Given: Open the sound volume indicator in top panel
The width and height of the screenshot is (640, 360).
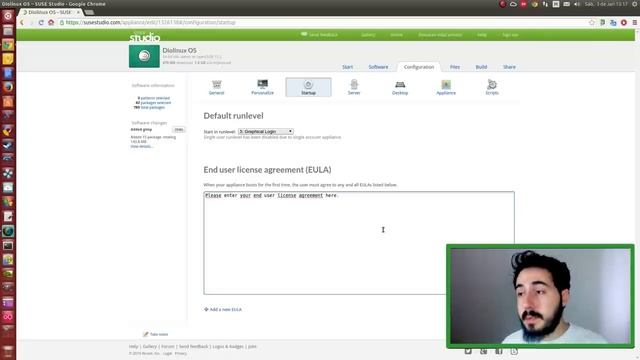Looking at the screenshot, I should tap(577, 4).
